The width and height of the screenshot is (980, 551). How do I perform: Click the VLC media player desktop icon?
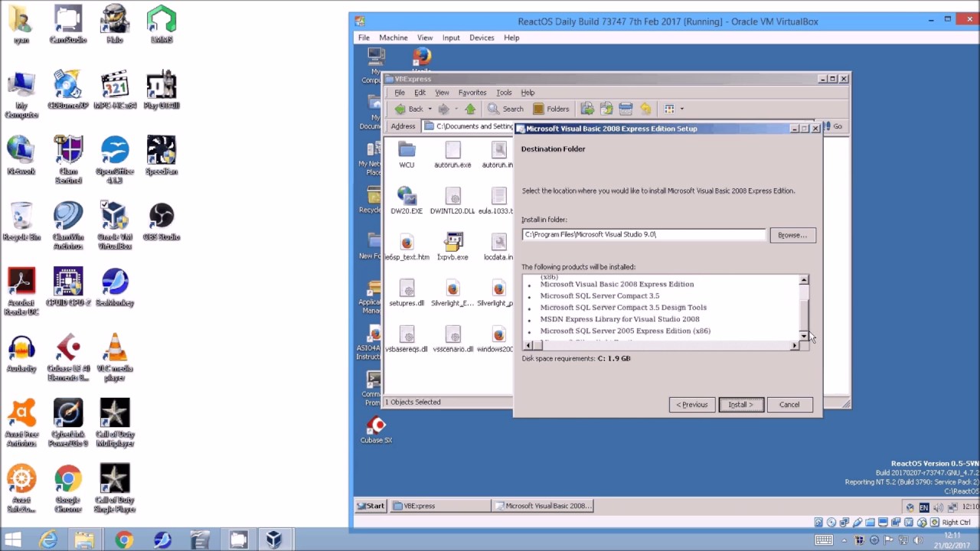click(115, 357)
